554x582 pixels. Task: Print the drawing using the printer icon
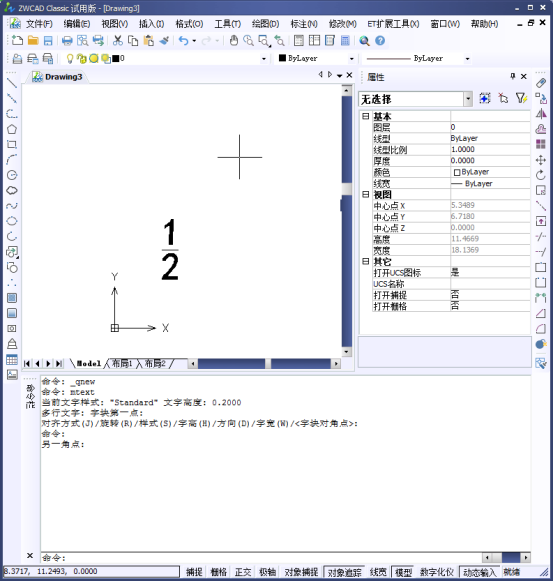point(67,40)
